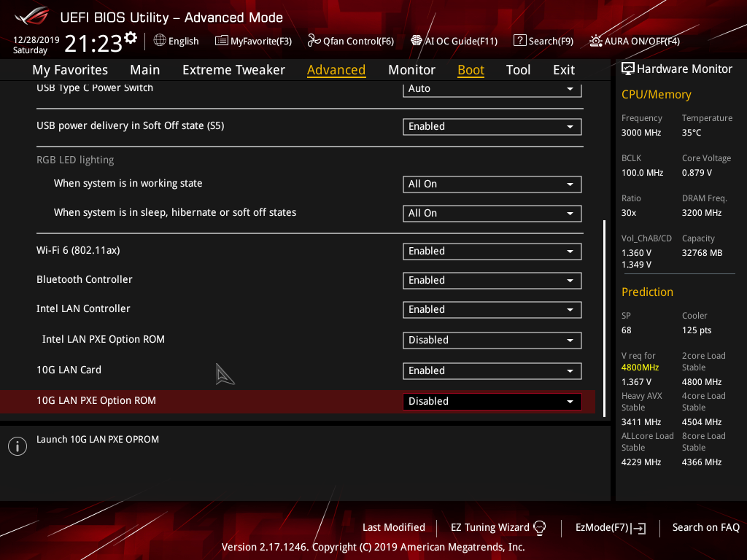
Task: Open Intel LAN PXE Option ROM dropdown
Action: tap(492, 340)
